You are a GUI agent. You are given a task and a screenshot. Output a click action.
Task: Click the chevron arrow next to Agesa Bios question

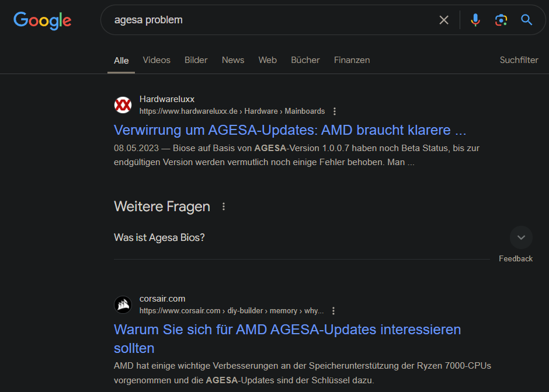[521, 237]
